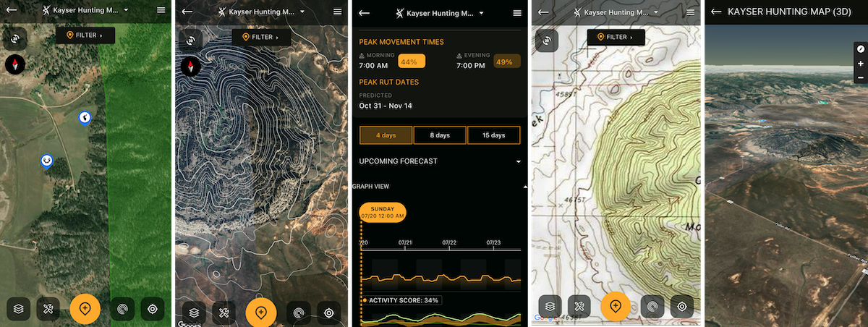Tap the Peak Rut Dates heading
The height and width of the screenshot is (327, 868).
[x=388, y=82]
